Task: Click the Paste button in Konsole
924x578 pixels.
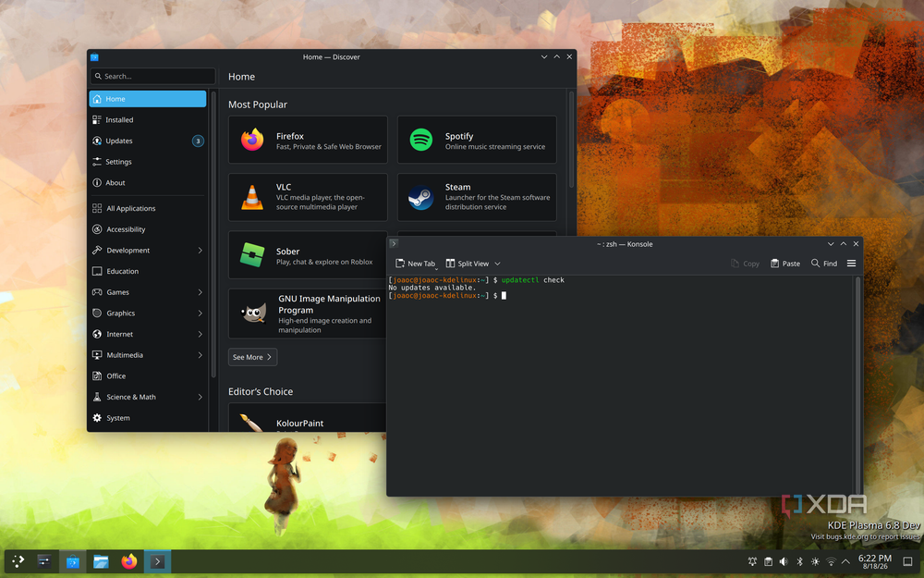Action: (784, 264)
